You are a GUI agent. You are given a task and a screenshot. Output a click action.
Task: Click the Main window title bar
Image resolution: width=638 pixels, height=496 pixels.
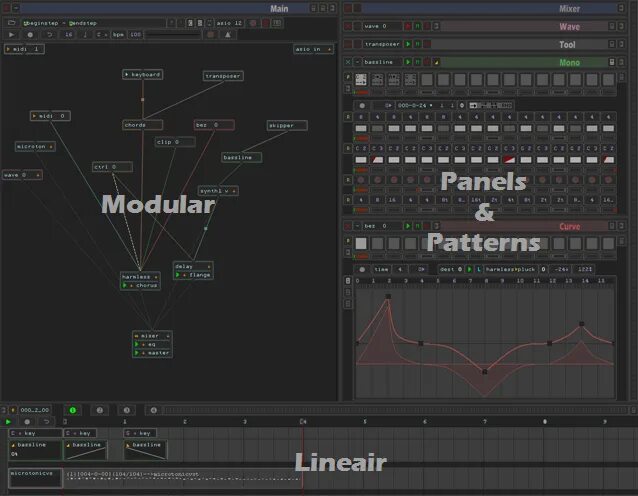(165, 9)
